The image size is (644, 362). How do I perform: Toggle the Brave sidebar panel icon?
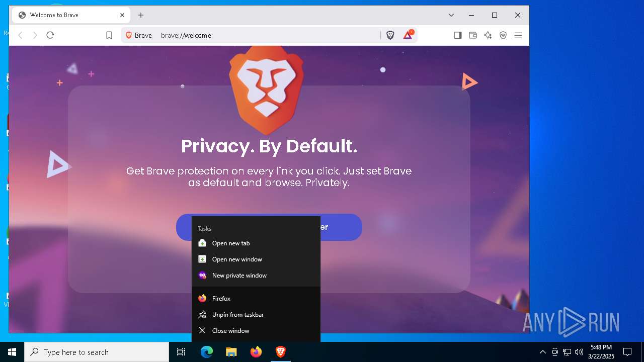(x=458, y=35)
